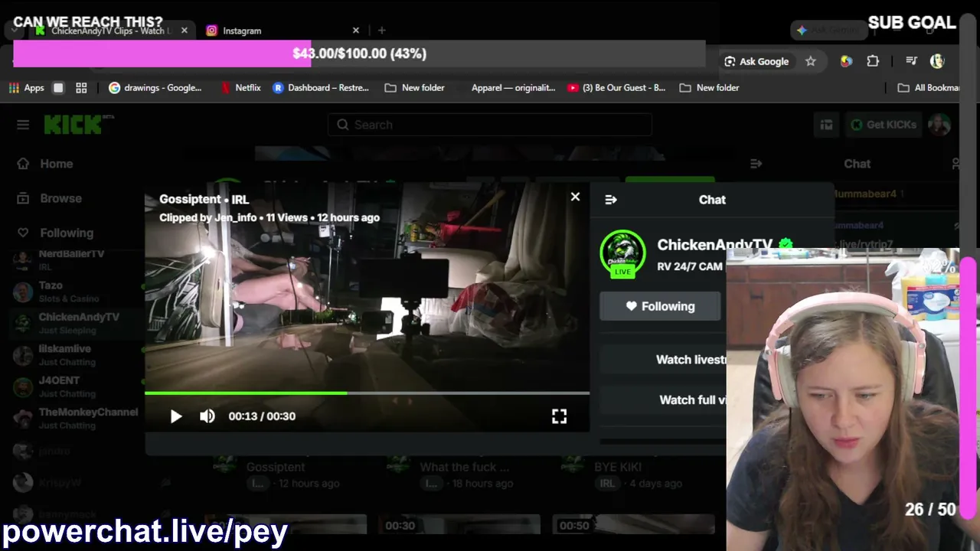Seek in the clip progress bar
This screenshot has width=980, height=551.
pyautogui.click(x=367, y=393)
